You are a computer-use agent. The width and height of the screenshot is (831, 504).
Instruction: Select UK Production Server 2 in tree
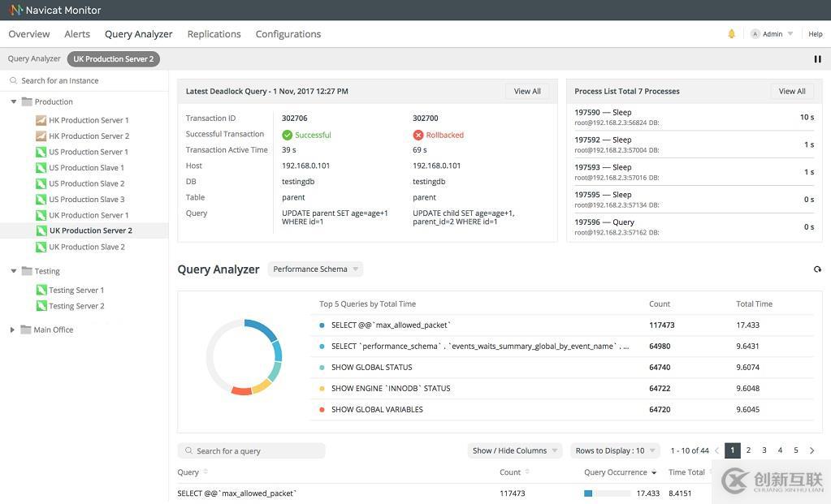pos(84,230)
